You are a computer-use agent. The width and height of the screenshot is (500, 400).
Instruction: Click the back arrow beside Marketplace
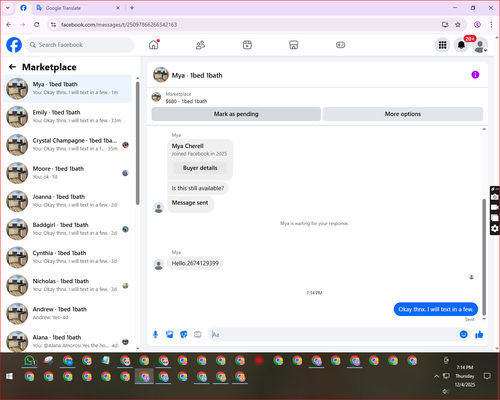coord(13,67)
